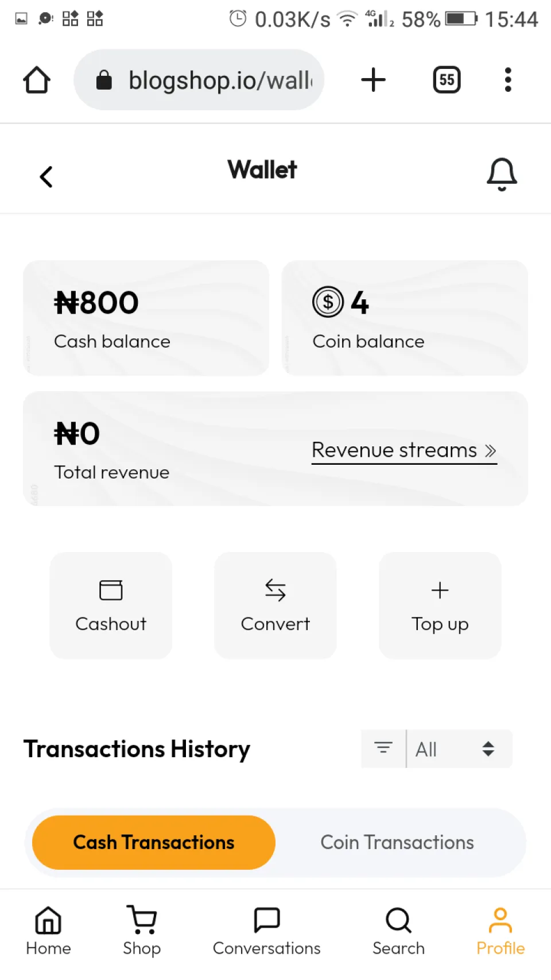This screenshot has height=980, width=551.
Task: Expand the All transactions filter dropdown
Action: tap(459, 748)
